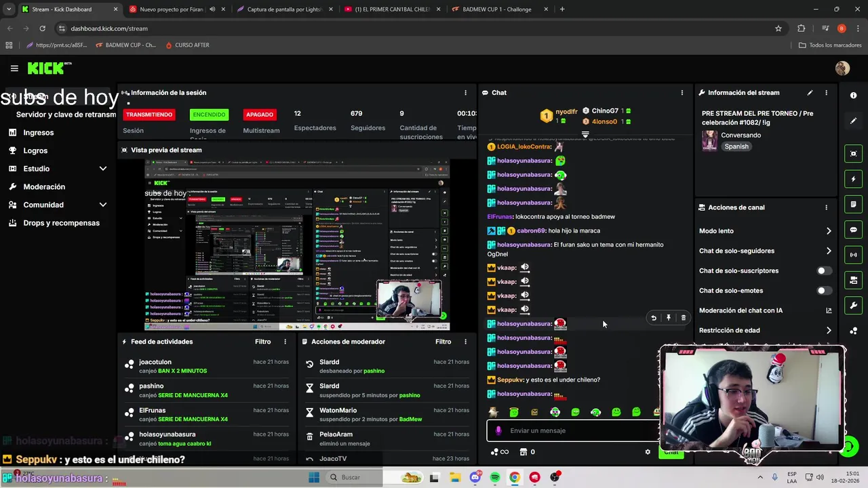Open Todos los marcadores folder
Viewport: 868px width, 488px height.
point(830,45)
